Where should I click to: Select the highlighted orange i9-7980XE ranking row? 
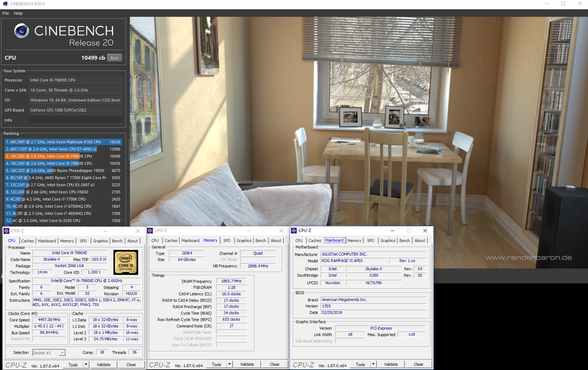pos(63,156)
